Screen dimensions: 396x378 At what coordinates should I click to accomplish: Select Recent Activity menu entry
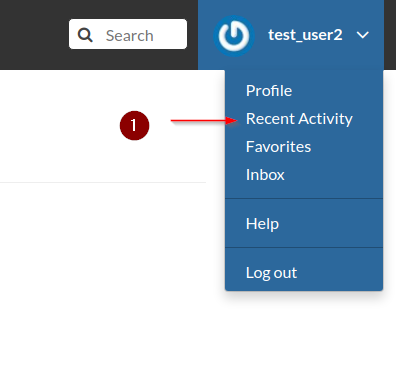[x=299, y=119]
